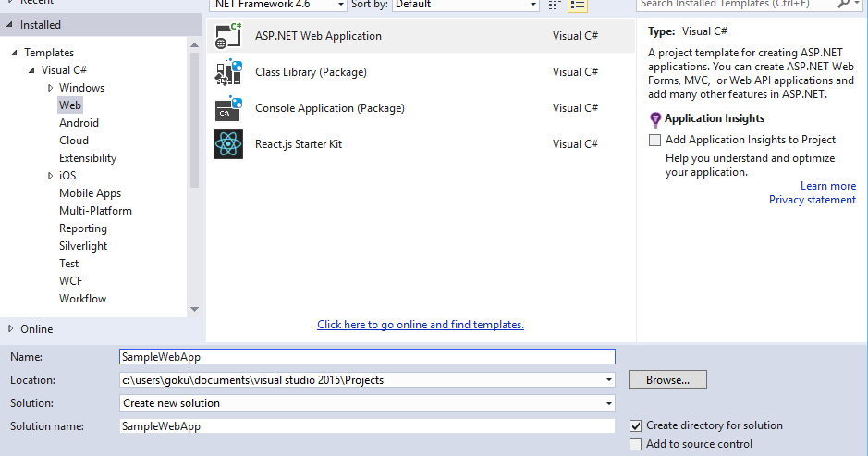Uncheck Create directory for solution

click(x=635, y=425)
